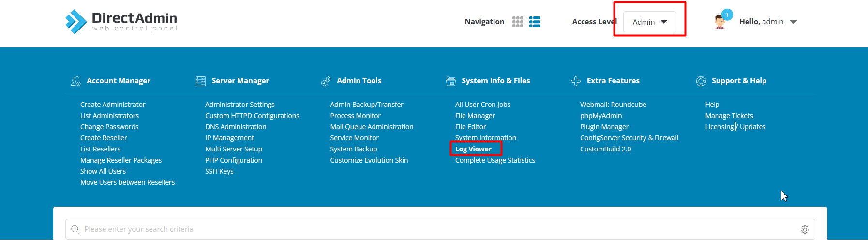
Task: Open Complete Usage Statistics
Action: (x=495, y=160)
